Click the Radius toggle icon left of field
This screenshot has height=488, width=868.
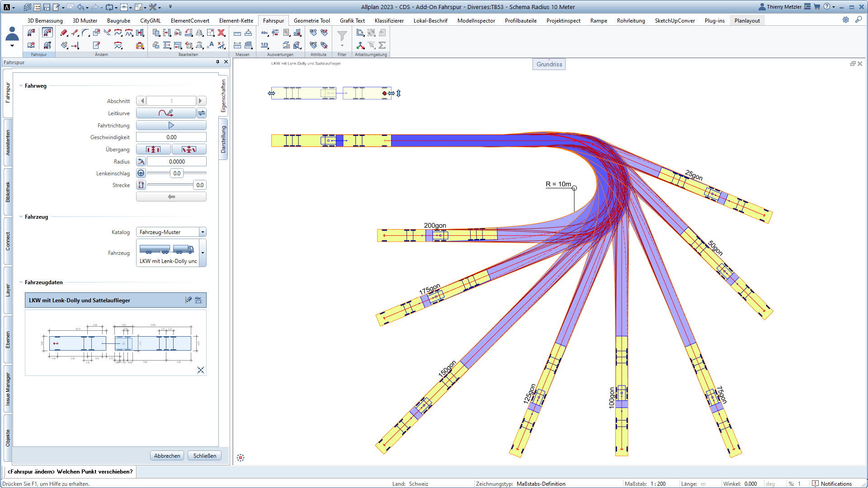(x=142, y=161)
